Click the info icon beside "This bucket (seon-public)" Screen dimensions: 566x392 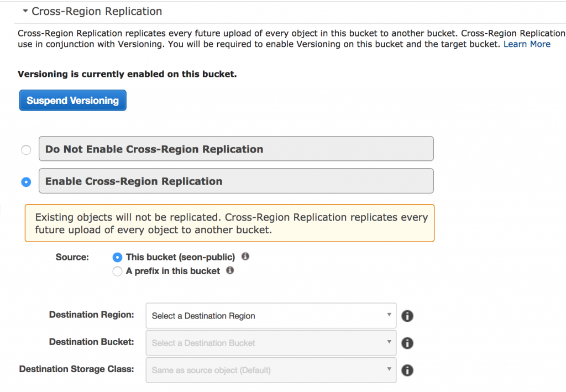(245, 256)
